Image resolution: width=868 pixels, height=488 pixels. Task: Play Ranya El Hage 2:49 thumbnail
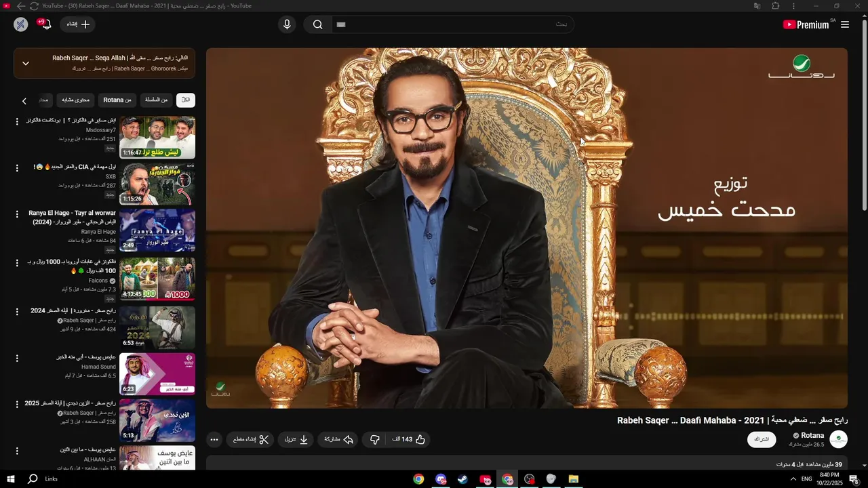(157, 230)
